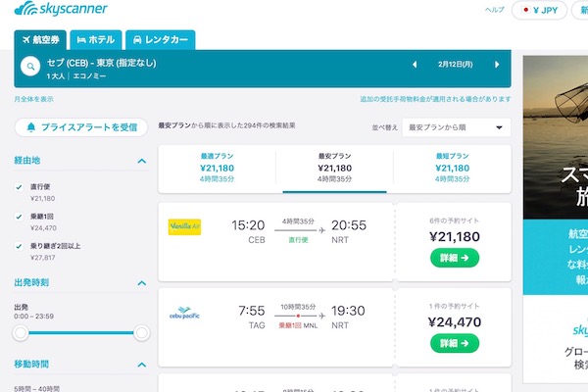Click the Skyscanner logo
Viewport: 588px width, 392px height.
61,9
